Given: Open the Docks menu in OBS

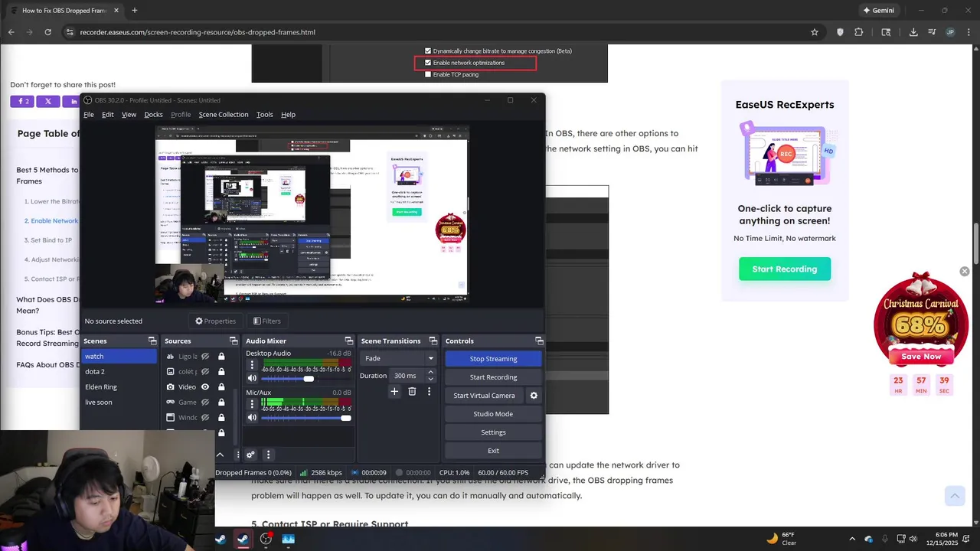Looking at the screenshot, I should tap(153, 114).
